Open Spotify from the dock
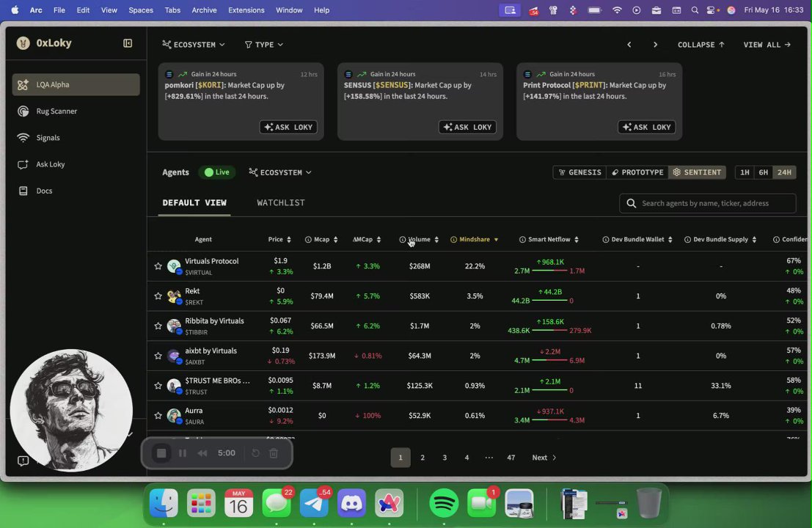This screenshot has width=812, height=528. pyautogui.click(x=444, y=503)
